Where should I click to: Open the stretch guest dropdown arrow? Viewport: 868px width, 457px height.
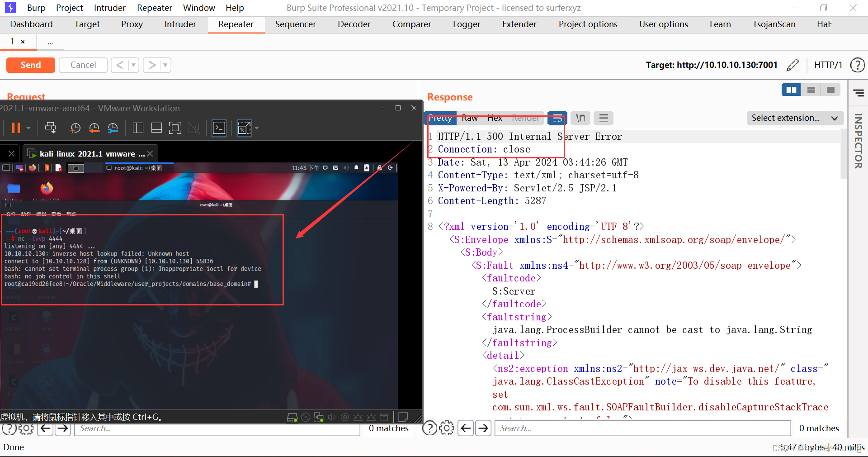click(257, 129)
